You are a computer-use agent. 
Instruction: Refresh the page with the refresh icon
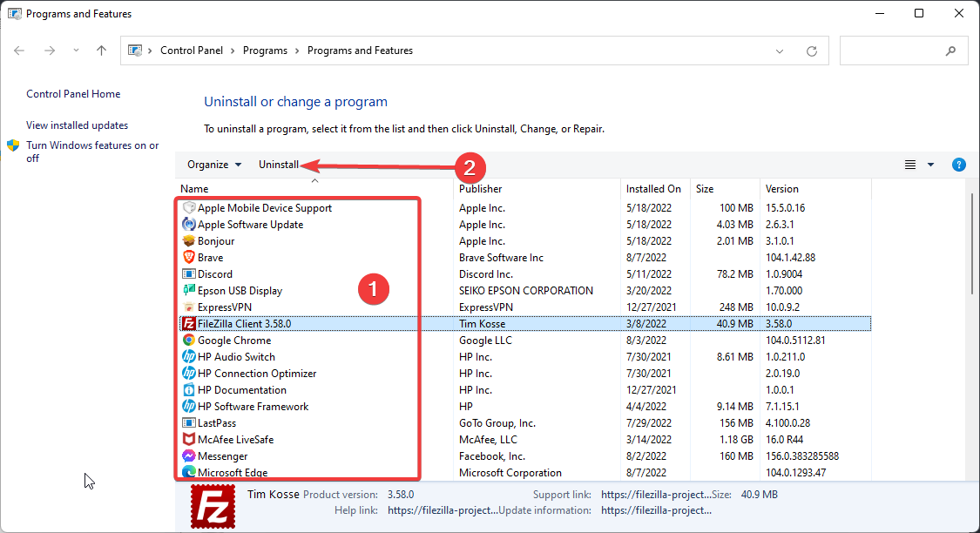click(810, 51)
